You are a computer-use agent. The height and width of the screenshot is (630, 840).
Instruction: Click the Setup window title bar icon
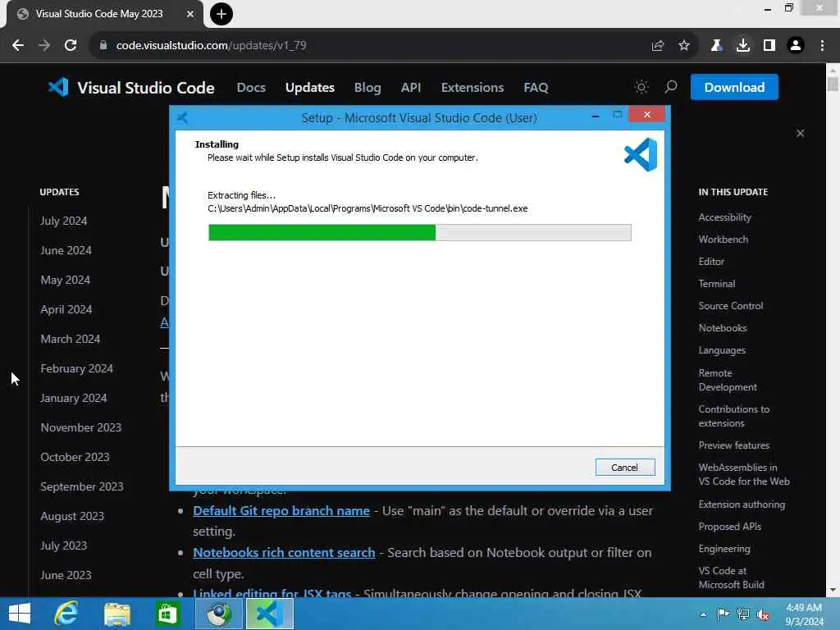183,117
